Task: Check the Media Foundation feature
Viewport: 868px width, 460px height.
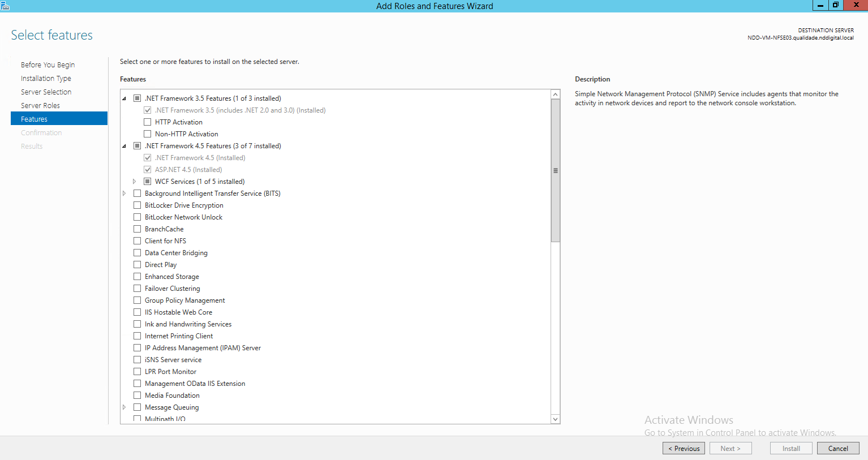Action: pyautogui.click(x=137, y=395)
